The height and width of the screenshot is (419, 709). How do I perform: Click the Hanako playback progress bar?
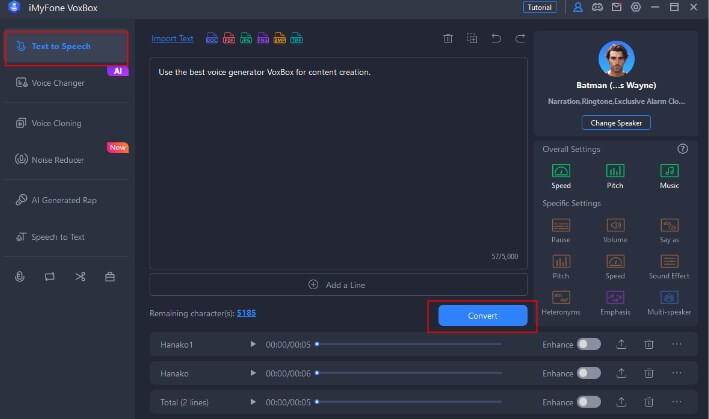[x=409, y=373]
